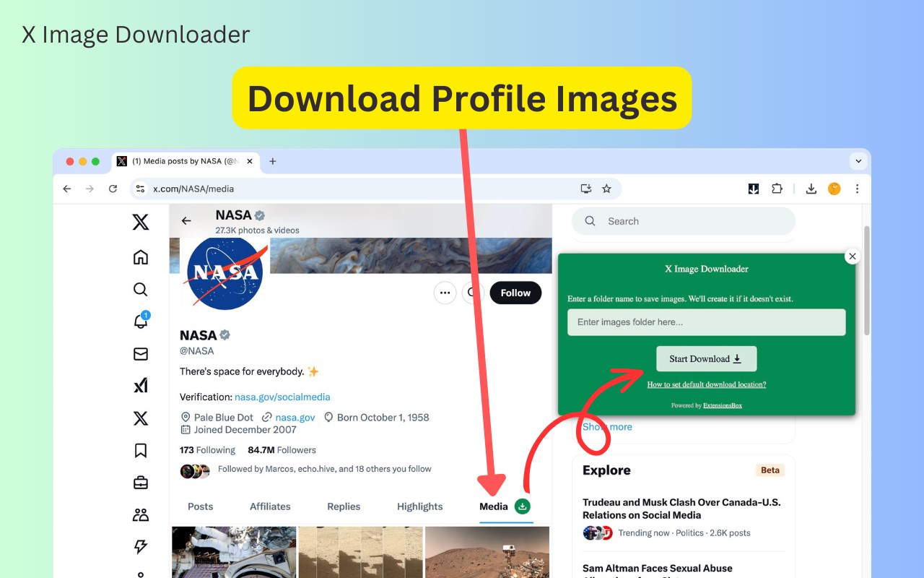The width and height of the screenshot is (924, 578).
Task: Go to Home feed icon
Action: tap(141, 256)
